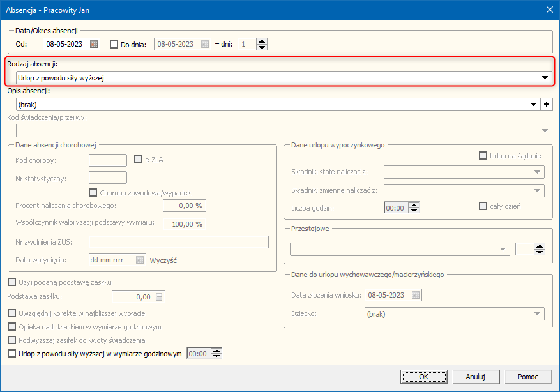Open the calendar picker for the Od date
The image size is (560, 392).
[95, 45]
